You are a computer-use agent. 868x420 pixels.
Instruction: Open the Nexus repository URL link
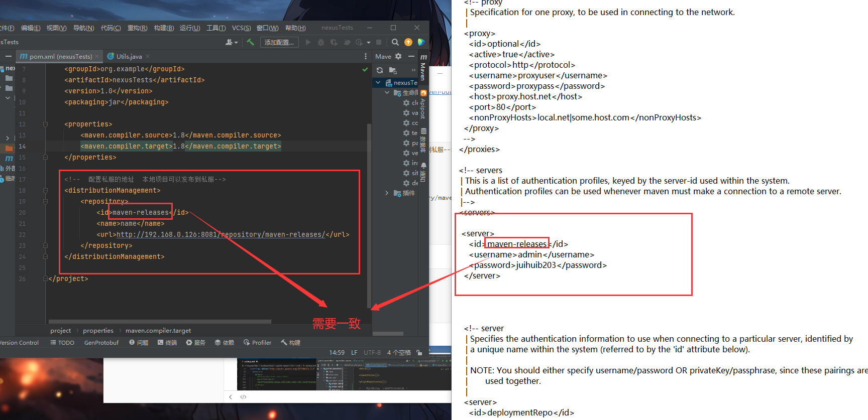221,234
